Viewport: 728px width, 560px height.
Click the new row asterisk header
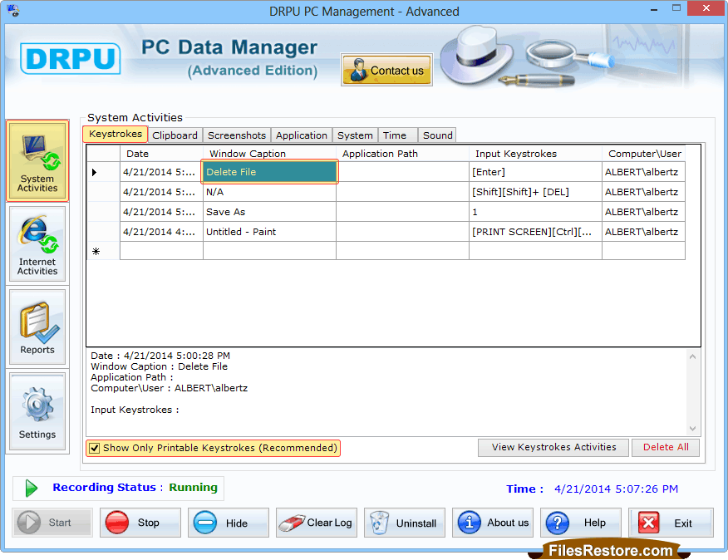tap(103, 251)
